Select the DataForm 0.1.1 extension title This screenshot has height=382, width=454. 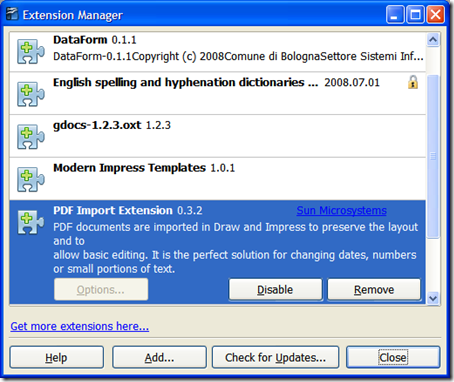coord(95,40)
